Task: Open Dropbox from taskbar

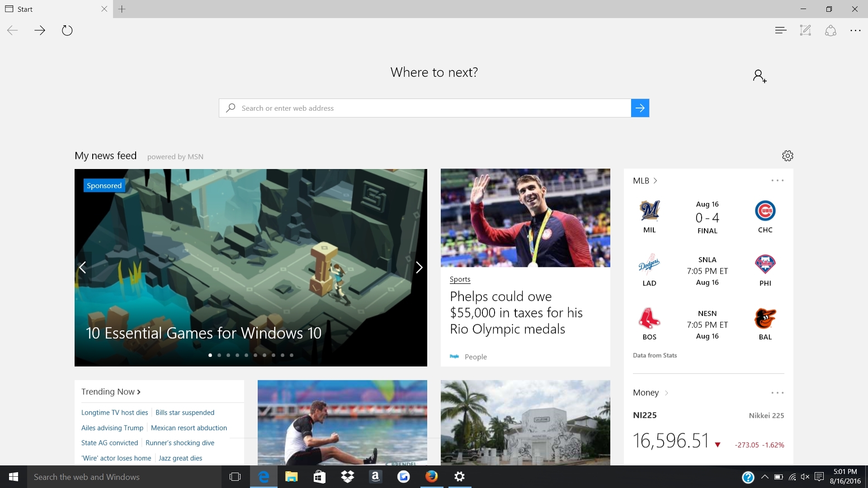Action: [x=348, y=477]
